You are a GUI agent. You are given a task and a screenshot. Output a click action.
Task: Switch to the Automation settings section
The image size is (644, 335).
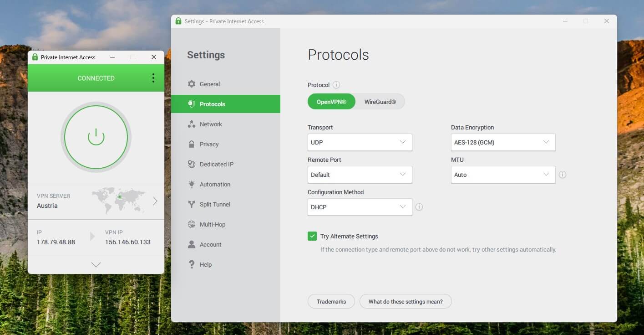tap(192, 184)
